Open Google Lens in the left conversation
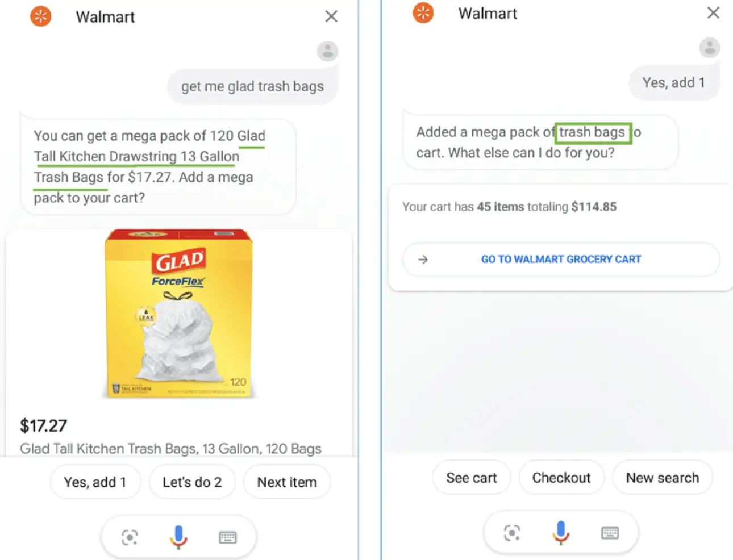Viewport: 733px width, 560px height. [130, 536]
